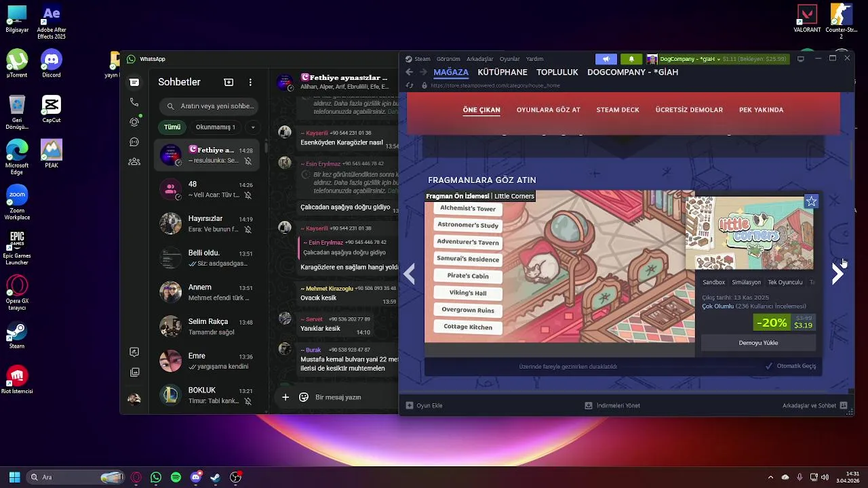Viewport: 868px width, 488px height.
Task: Select ÖNE ÇIKAN store tab
Action: (x=481, y=110)
